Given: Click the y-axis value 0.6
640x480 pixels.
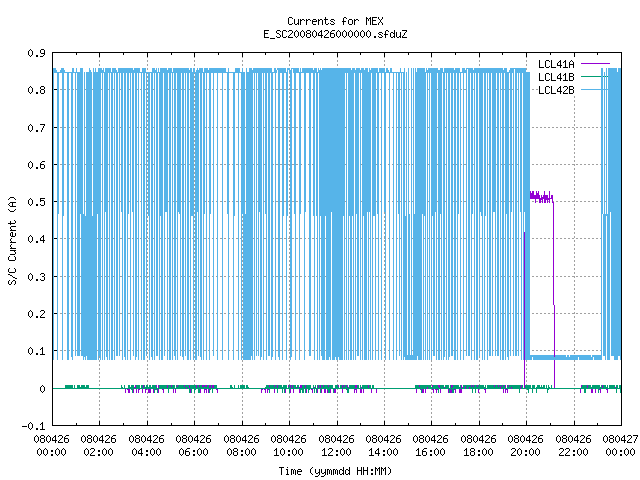Looking at the screenshot, I should click(x=36, y=165).
